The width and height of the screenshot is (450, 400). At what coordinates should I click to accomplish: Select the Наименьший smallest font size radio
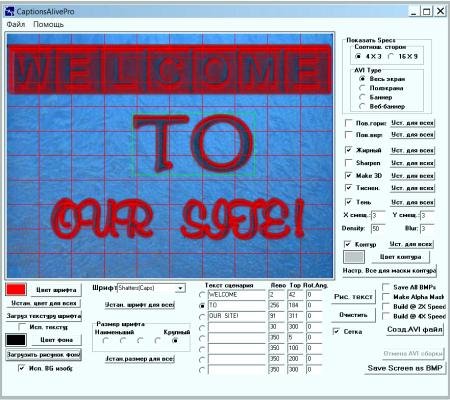[x=106, y=340]
